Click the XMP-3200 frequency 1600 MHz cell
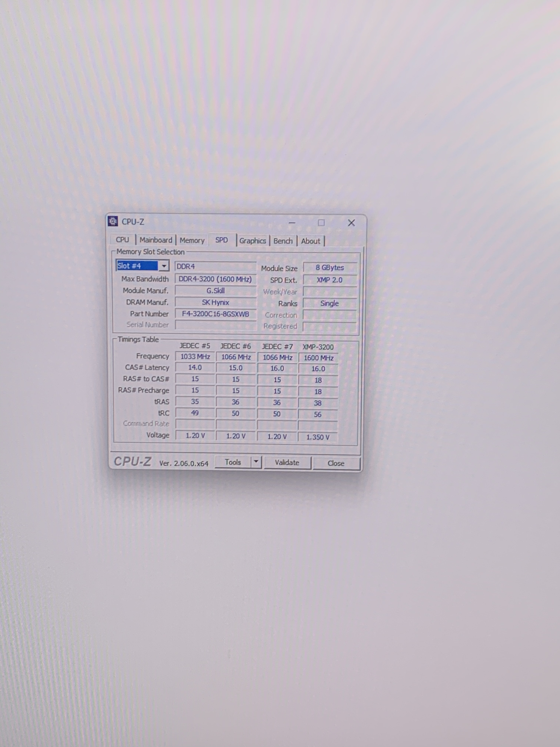 tap(318, 358)
